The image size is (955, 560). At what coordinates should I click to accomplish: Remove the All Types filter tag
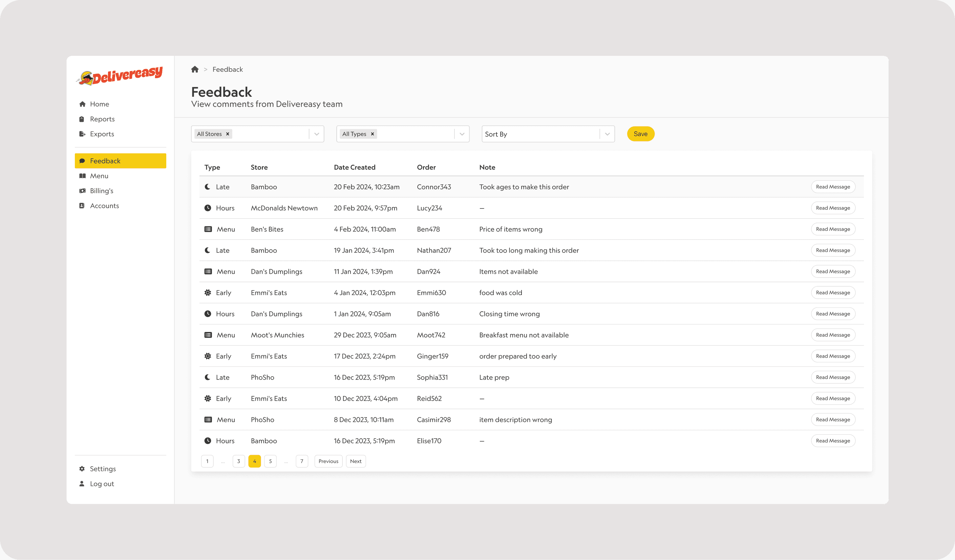click(373, 134)
